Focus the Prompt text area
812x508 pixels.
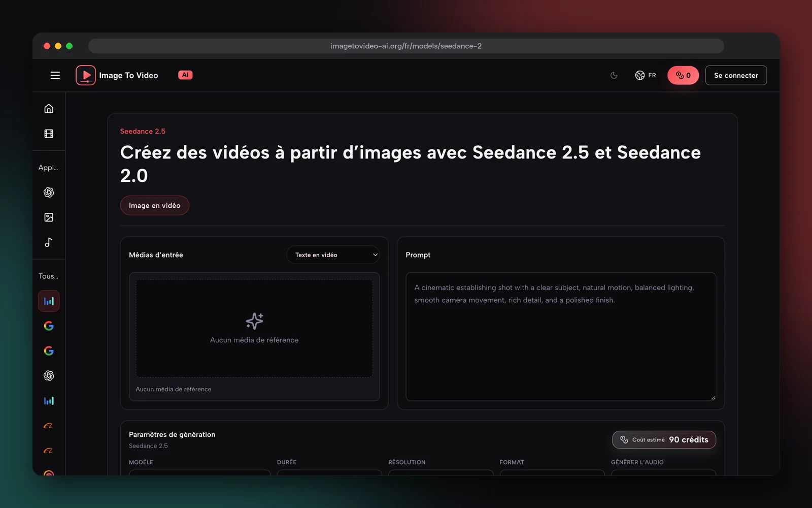click(561, 337)
